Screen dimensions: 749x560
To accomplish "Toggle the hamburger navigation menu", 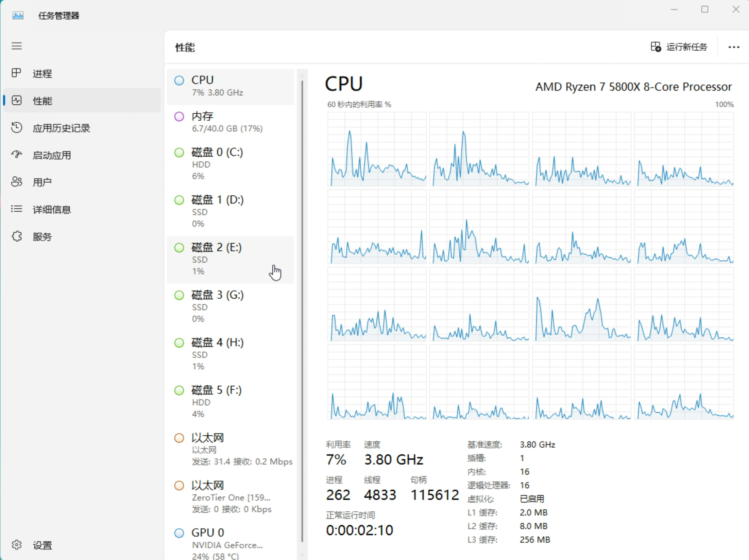I will pyautogui.click(x=16, y=46).
